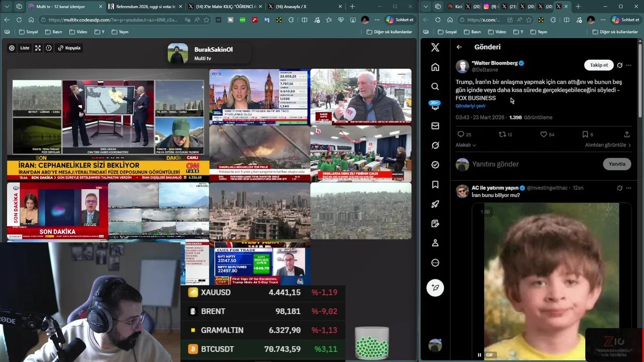
Task: Click the X logo in the sidebar
Action: [x=435, y=47]
